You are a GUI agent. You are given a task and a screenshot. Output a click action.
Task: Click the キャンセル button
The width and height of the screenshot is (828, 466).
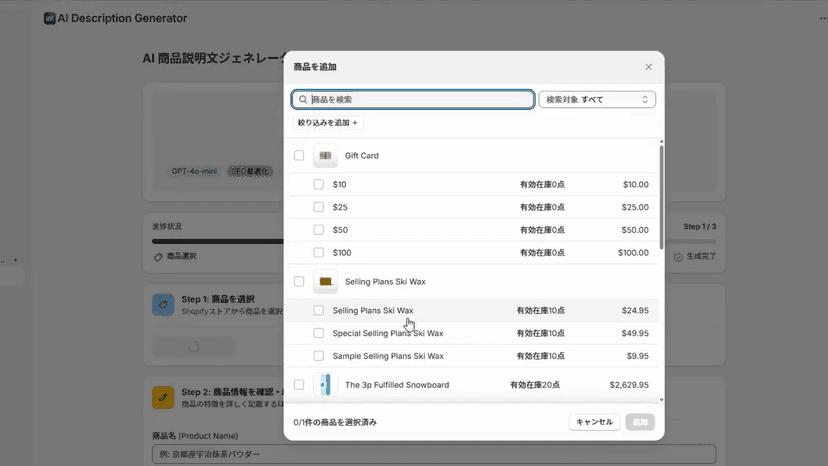(594, 422)
